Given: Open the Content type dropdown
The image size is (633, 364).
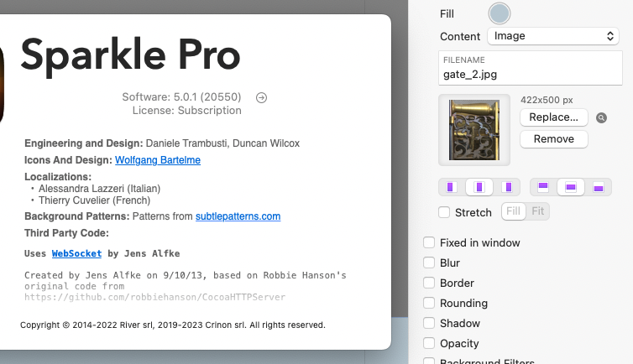Looking at the screenshot, I should 553,36.
